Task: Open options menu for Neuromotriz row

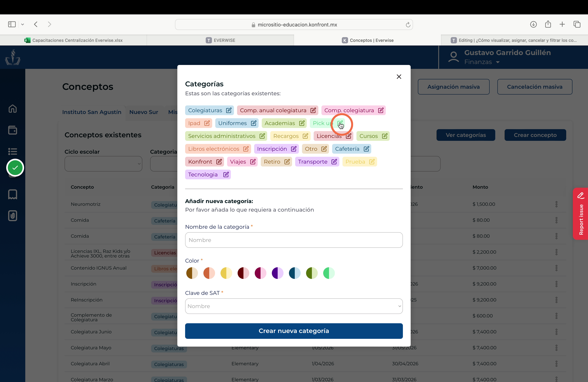Action: point(556,204)
